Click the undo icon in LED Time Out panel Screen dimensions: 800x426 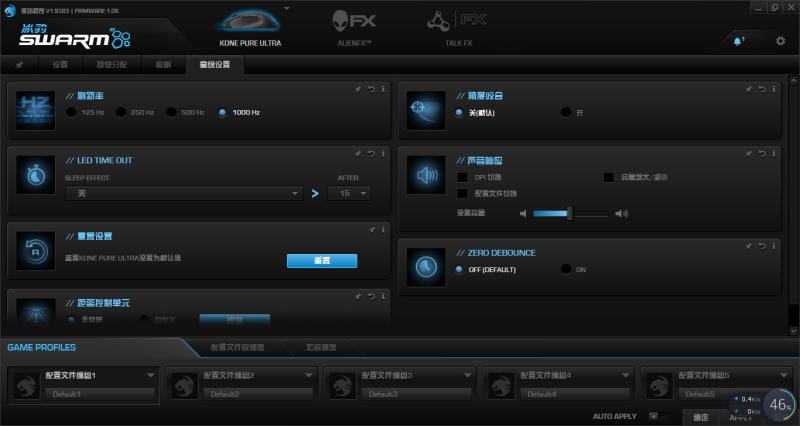tap(371, 153)
